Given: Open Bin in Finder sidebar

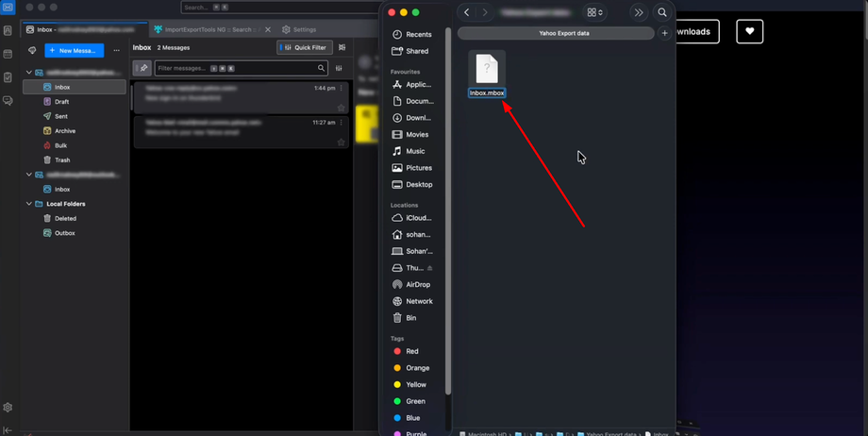Looking at the screenshot, I should click(404, 318).
